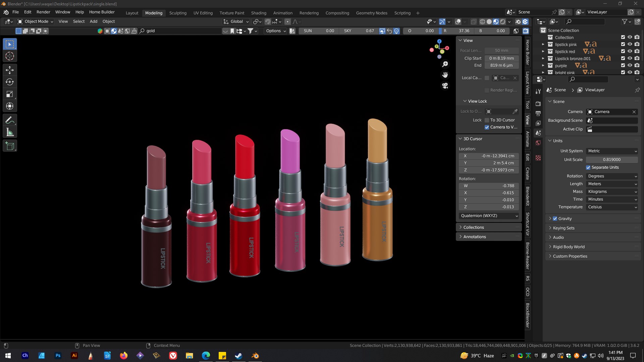This screenshot has height=362, width=644.
Task: Adjust the R rotation 37.36 slider
Action: pos(457,31)
